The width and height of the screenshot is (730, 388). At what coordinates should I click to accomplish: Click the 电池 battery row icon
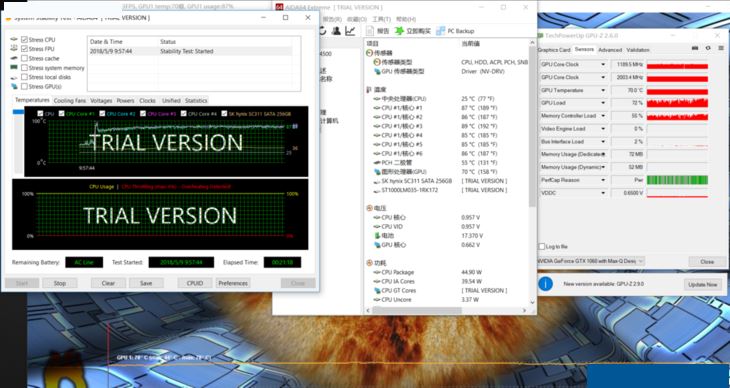[x=377, y=236]
